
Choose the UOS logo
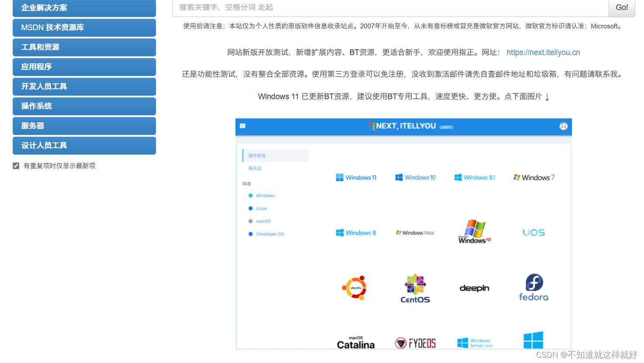[x=534, y=232]
